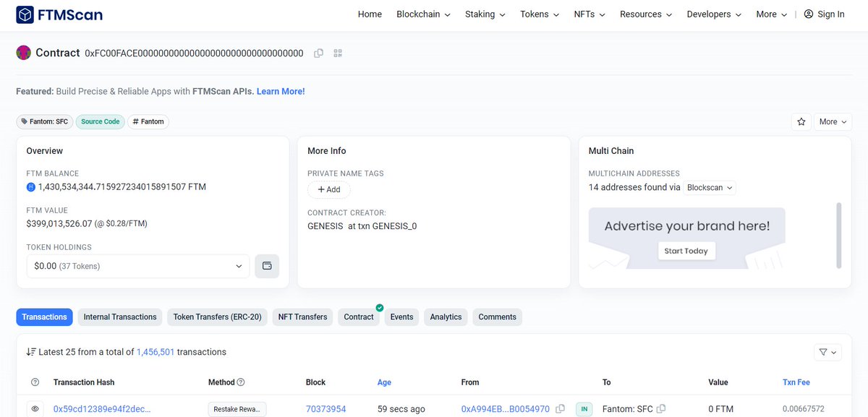Open the More options button near star

point(833,121)
